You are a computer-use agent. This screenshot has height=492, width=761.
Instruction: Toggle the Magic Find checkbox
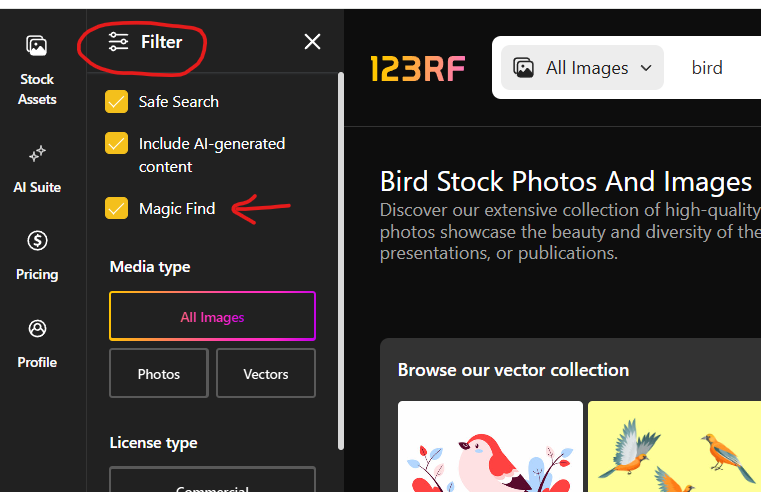click(x=117, y=208)
